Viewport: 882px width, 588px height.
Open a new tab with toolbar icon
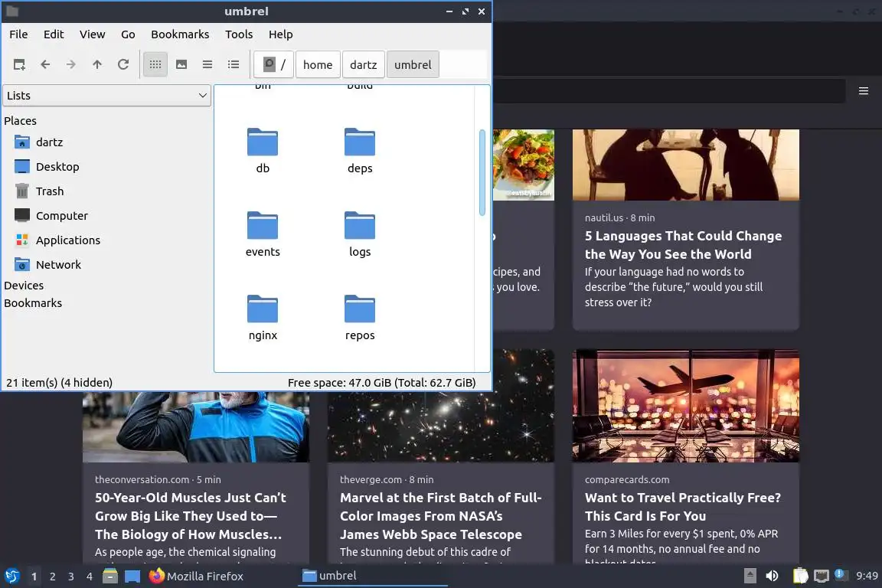19,65
